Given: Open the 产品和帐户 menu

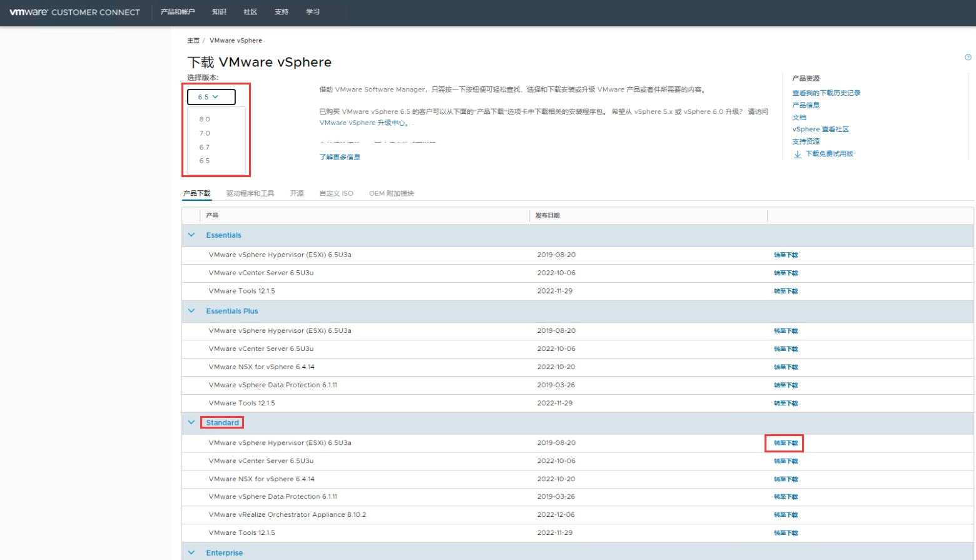Looking at the screenshot, I should [178, 12].
